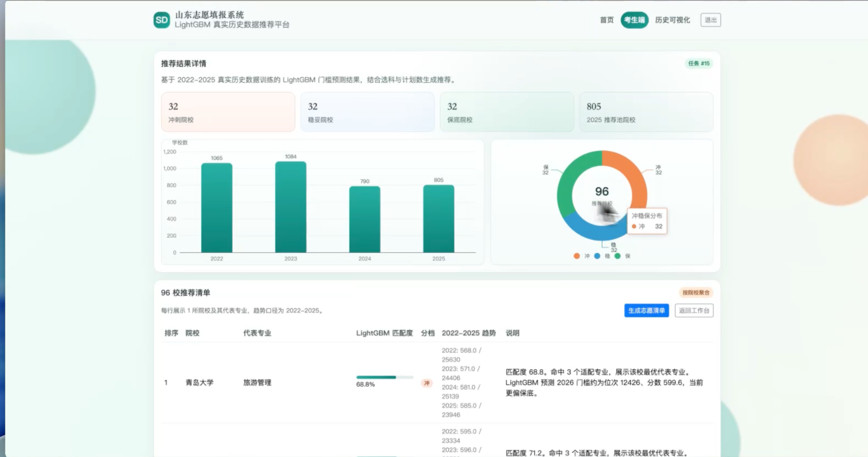Click the 任务 #15 badge
This screenshot has width=868, height=457.
(698, 63)
